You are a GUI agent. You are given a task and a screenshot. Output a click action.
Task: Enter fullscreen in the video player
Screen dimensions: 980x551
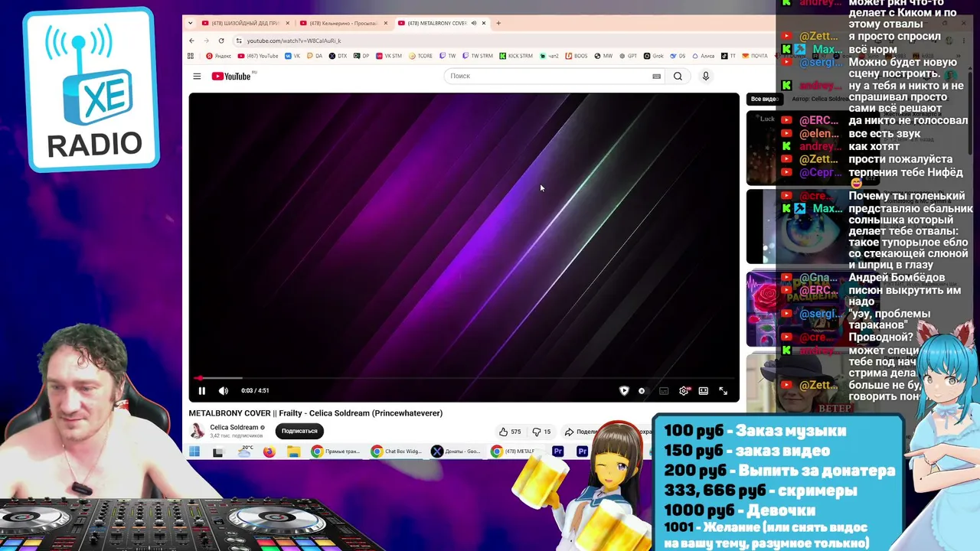tap(724, 391)
